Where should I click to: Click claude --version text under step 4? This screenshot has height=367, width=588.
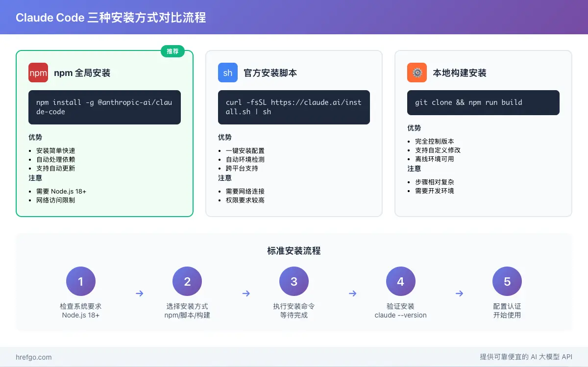tap(401, 315)
